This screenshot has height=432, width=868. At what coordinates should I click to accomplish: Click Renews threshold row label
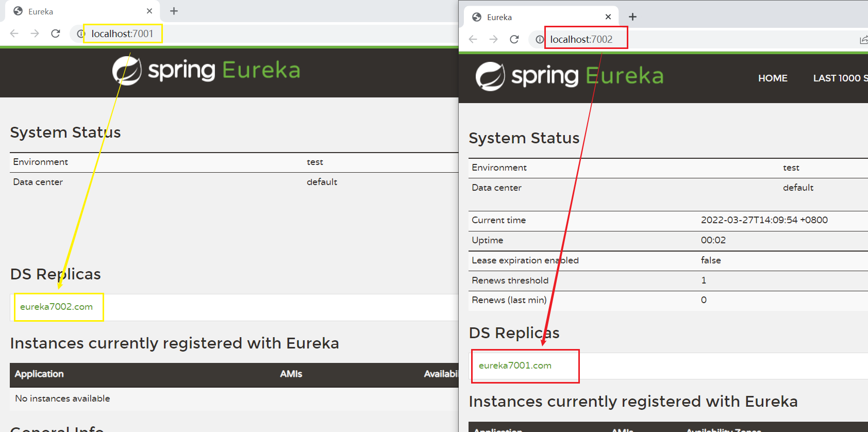click(x=510, y=280)
